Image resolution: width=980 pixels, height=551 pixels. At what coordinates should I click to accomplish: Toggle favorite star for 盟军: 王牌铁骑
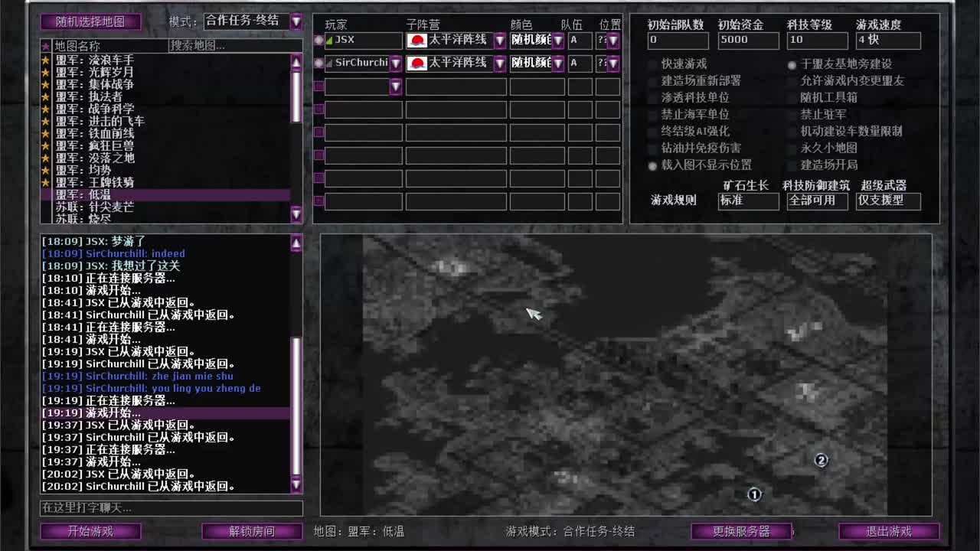point(46,182)
